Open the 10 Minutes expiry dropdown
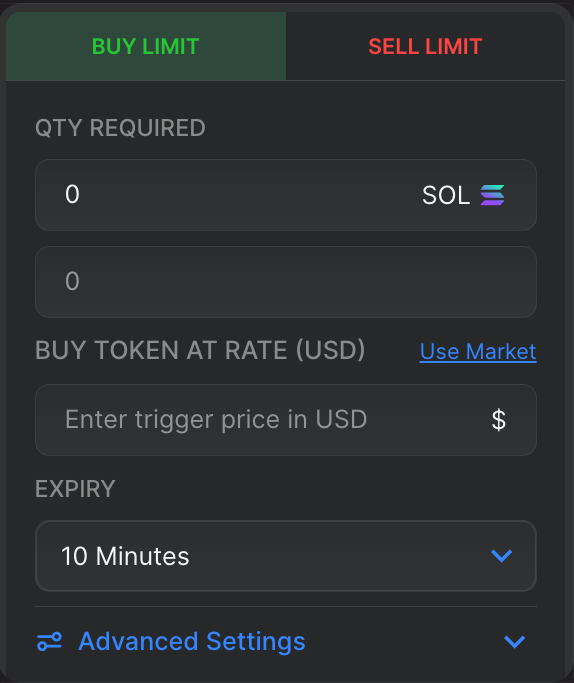The image size is (574, 683). (x=286, y=556)
